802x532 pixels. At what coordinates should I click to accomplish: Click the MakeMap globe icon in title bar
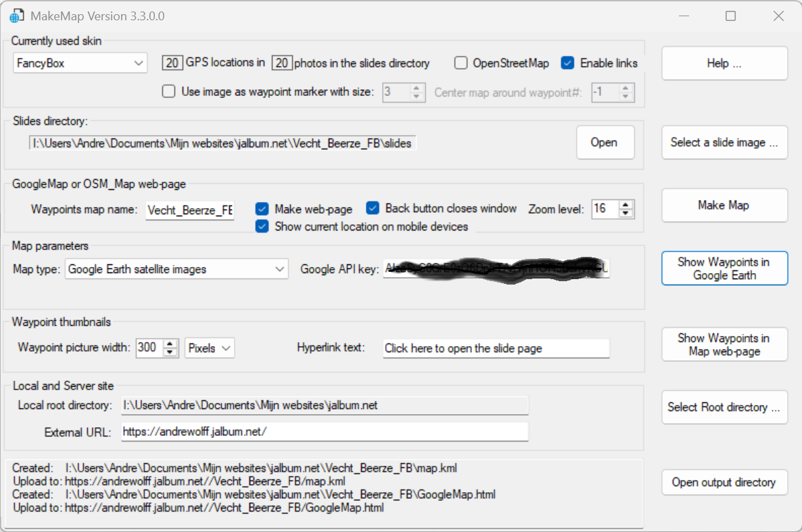coord(16,16)
